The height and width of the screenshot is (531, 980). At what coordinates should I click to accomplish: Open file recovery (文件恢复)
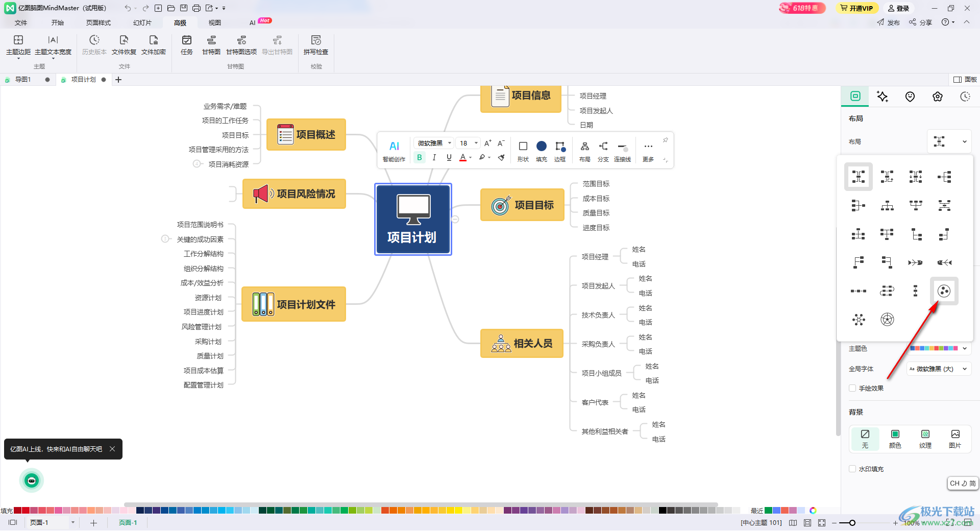pyautogui.click(x=124, y=45)
